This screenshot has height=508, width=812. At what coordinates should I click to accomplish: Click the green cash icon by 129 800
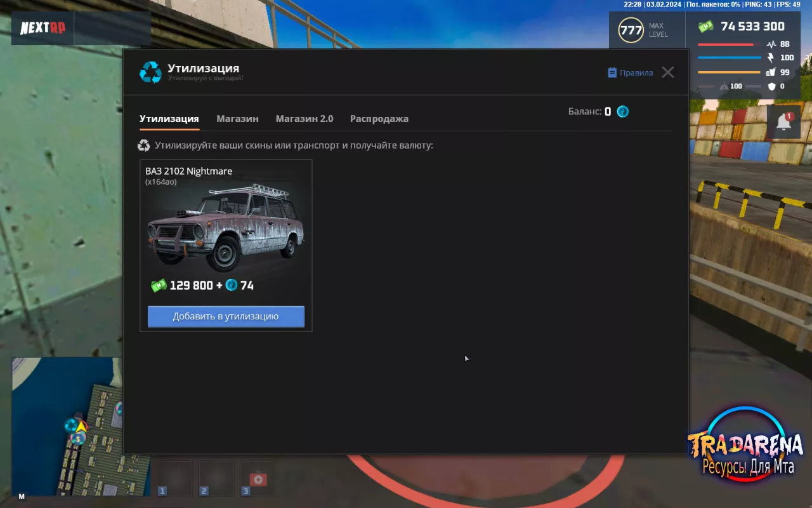159,286
